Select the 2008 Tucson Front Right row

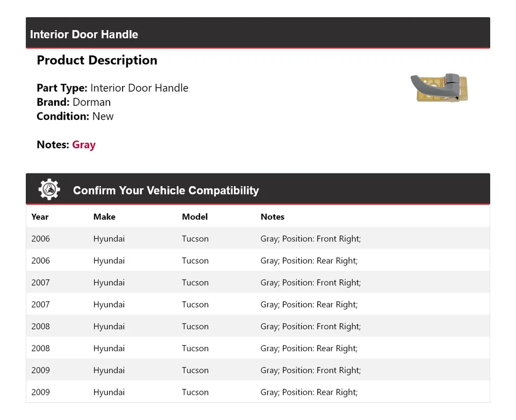(257, 327)
